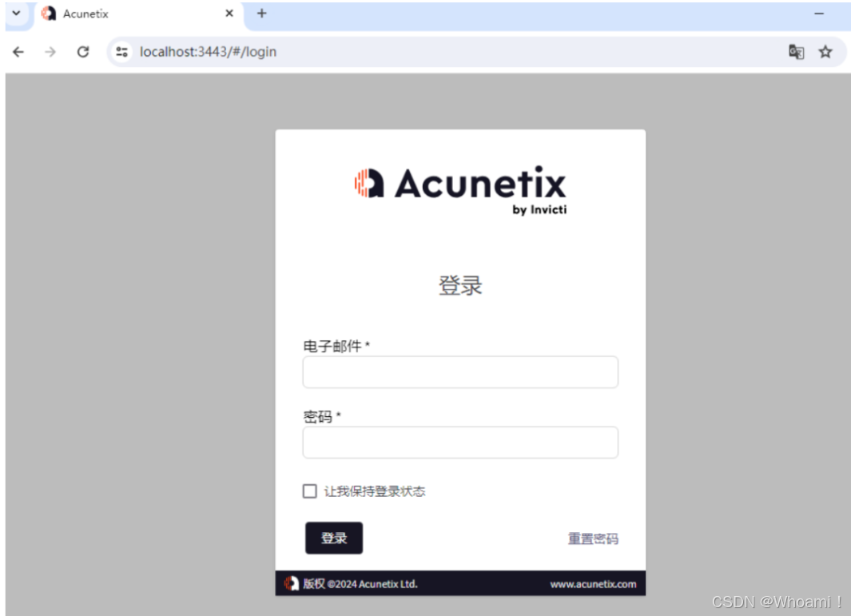This screenshot has width=851, height=616.
Task: Close the Acunetix tab
Action: pos(229,14)
